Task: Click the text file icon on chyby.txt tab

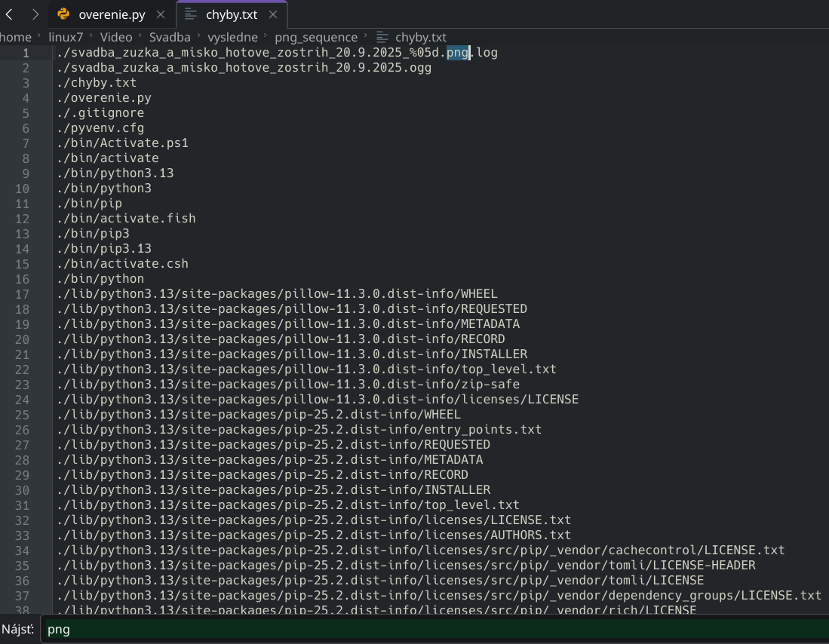Action: tap(192, 14)
